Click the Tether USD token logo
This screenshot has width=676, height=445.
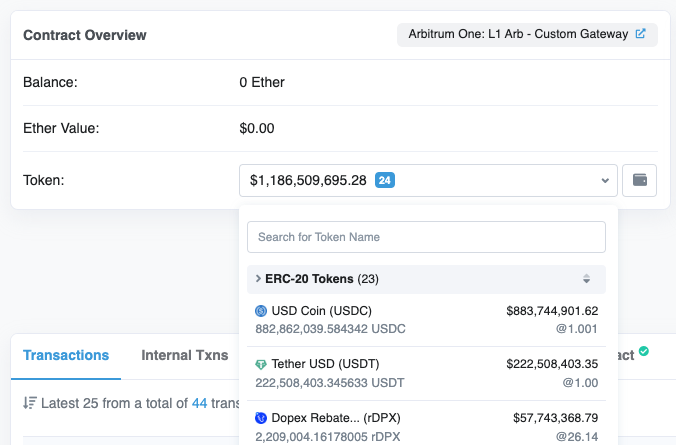point(261,364)
